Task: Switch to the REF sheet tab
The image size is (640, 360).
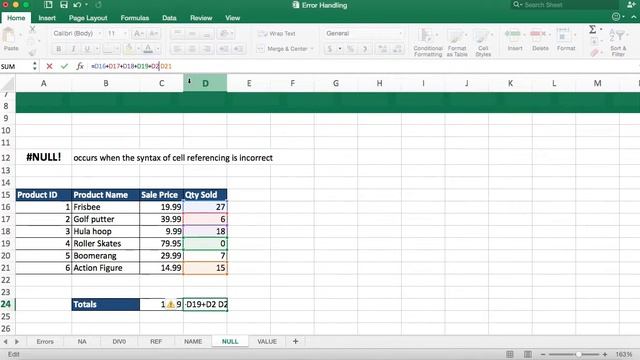Action: pyautogui.click(x=156, y=342)
